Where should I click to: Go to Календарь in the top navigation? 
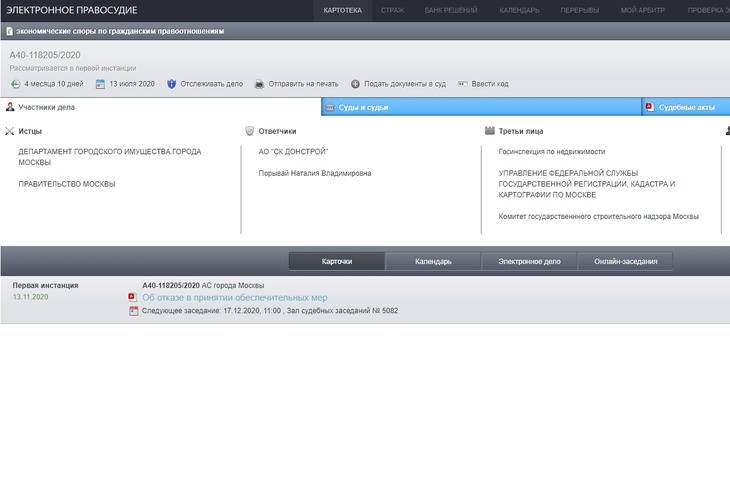pos(519,10)
